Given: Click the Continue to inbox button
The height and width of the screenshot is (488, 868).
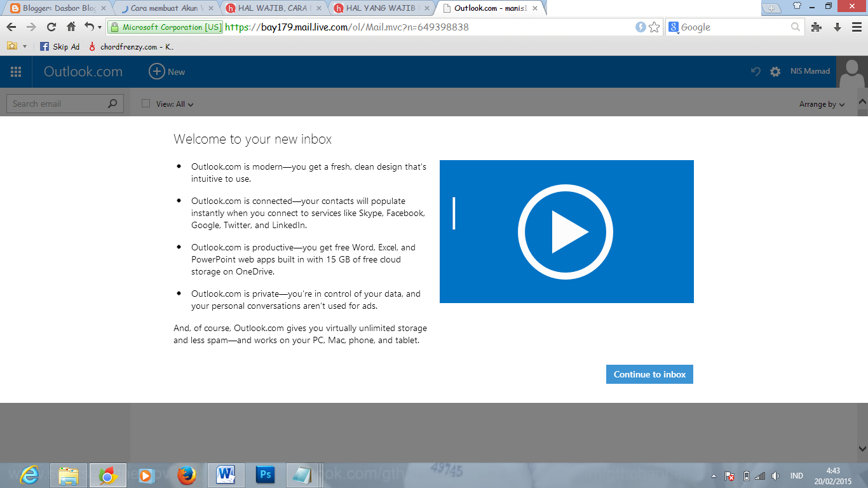Looking at the screenshot, I should tap(649, 374).
